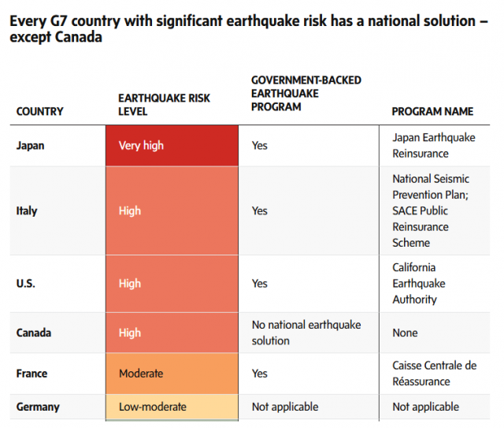Select the Japan row label
Screen dimensions: 504x428
coord(31,146)
